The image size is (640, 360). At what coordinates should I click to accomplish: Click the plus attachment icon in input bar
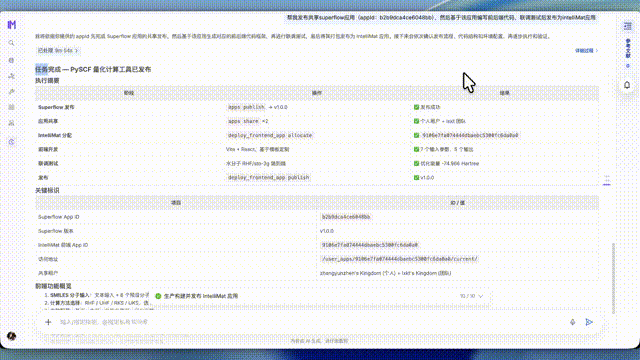coord(48,322)
